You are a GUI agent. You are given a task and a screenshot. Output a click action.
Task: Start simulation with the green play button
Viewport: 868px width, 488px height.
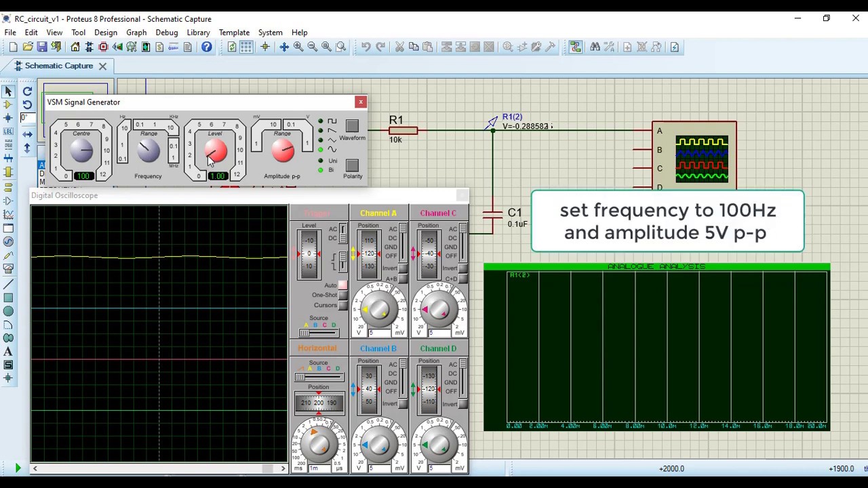18,468
